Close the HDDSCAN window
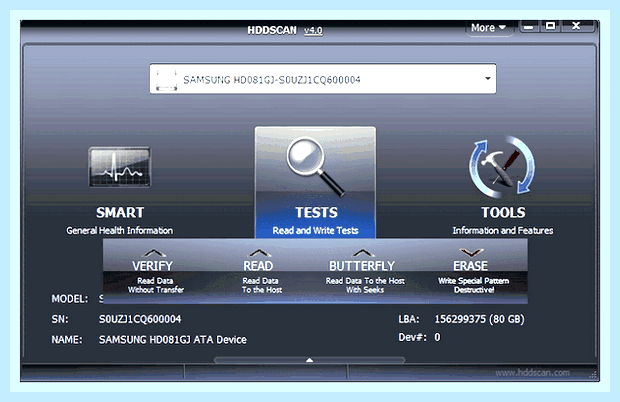This screenshot has width=620, height=402. [x=577, y=26]
